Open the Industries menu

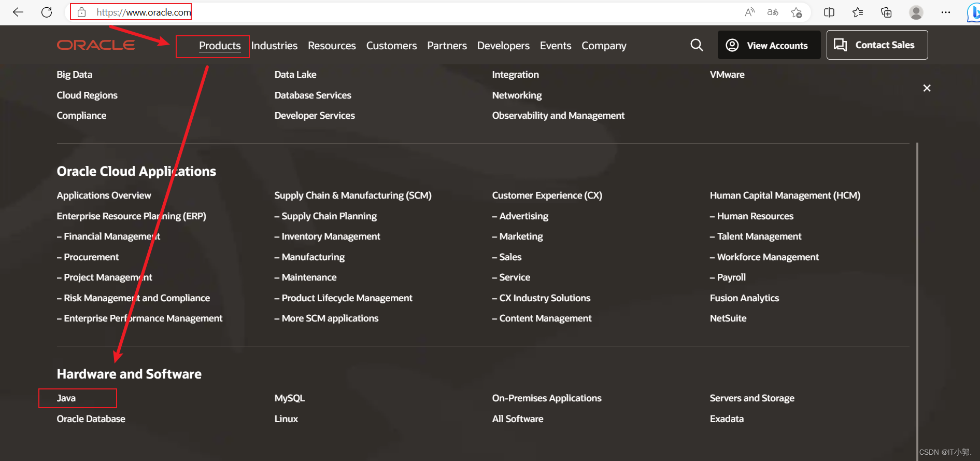(274, 46)
